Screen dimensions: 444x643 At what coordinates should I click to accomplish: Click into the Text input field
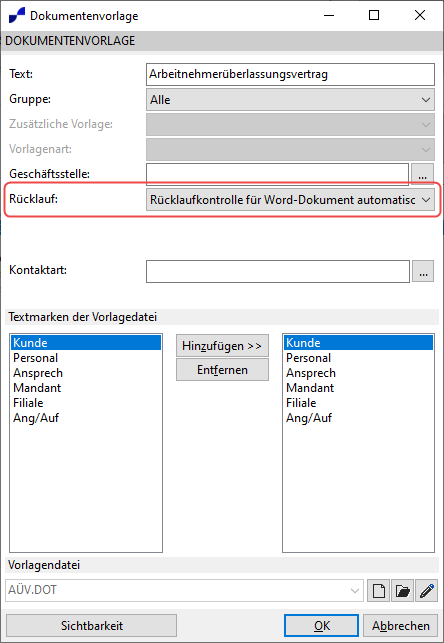[x=290, y=75]
